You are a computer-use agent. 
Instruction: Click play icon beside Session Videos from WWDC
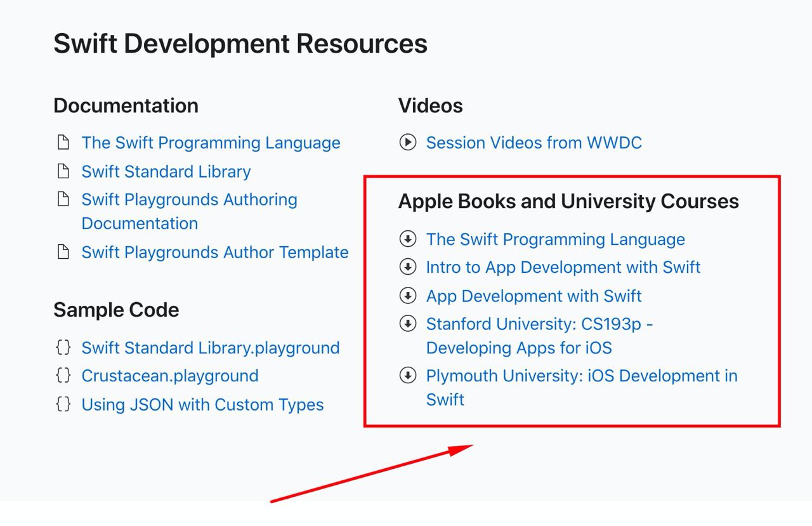[x=408, y=142]
